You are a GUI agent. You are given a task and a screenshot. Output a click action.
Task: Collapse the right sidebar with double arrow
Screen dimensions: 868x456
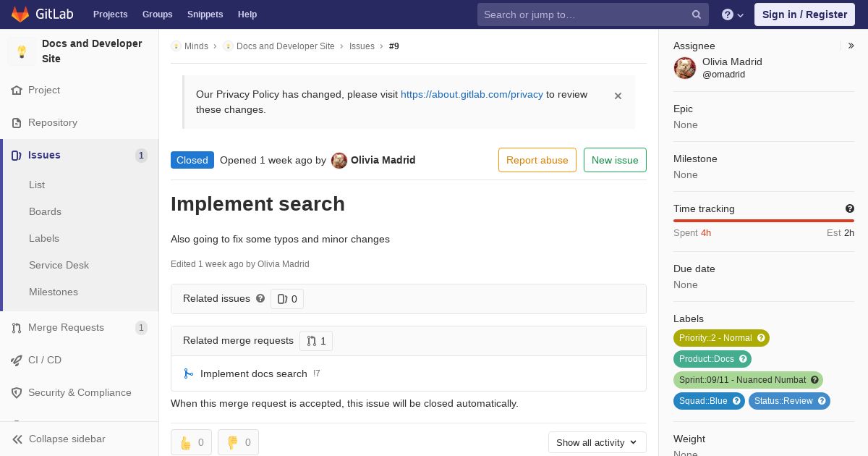(x=851, y=46)
